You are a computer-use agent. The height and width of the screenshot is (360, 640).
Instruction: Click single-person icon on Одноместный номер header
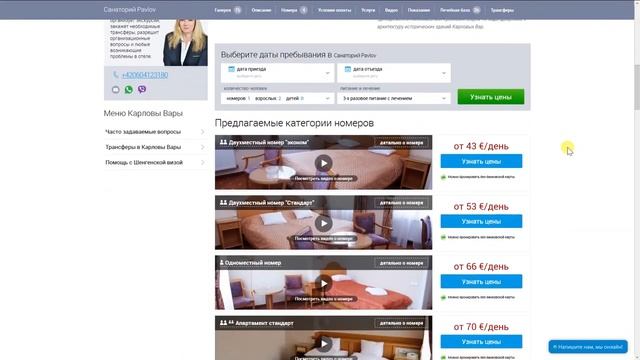tap(222, 262)
